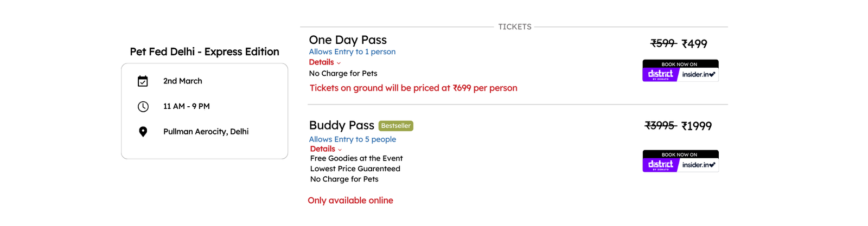The height and width of the screenshot is (226, 868).
Task: Select the One Day Pass title
Action: pyautogui.click(x=348, y=40)
